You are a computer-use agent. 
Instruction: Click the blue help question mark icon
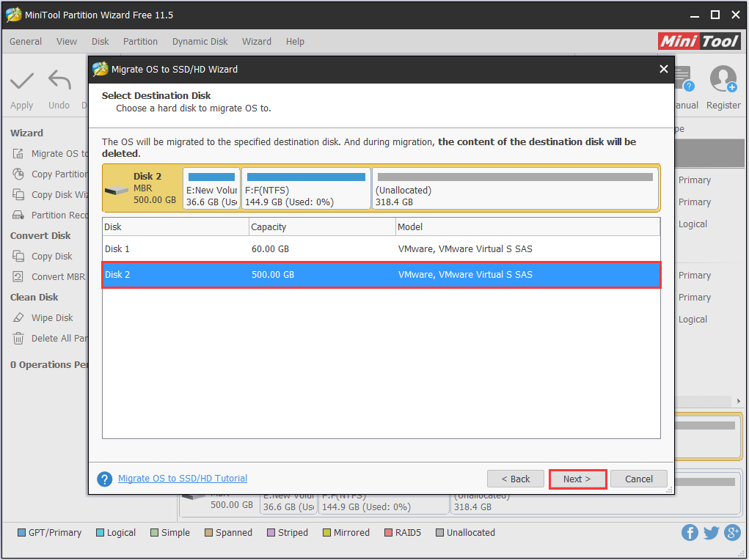tap(105, 479)
